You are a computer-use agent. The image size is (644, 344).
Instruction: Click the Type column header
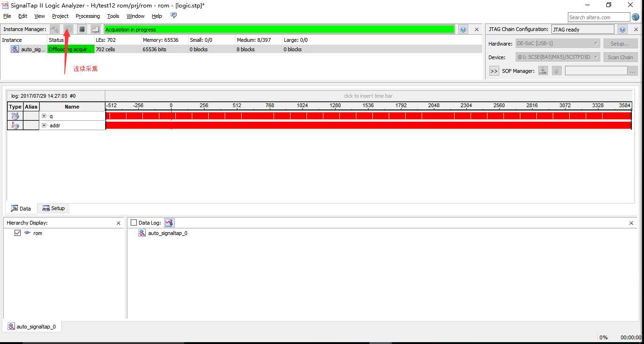click(x=15, y=107)
